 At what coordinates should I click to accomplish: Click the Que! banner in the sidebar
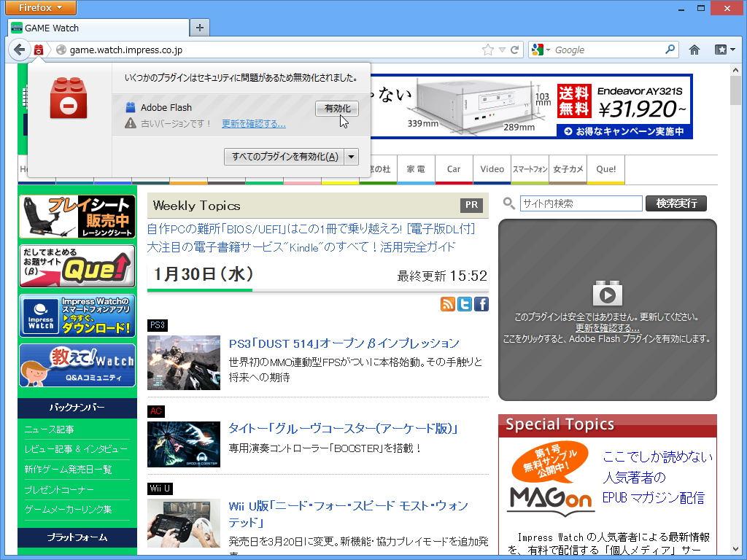77,267
